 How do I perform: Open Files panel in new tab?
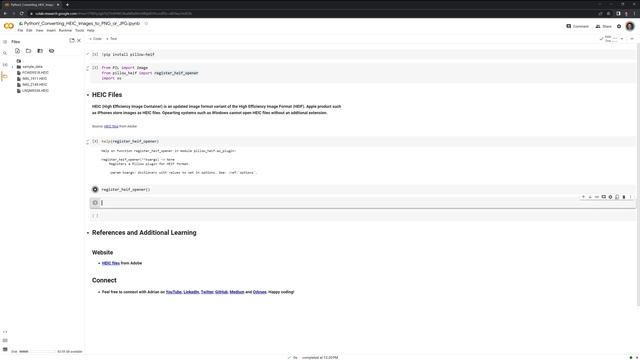click(72, 40)
